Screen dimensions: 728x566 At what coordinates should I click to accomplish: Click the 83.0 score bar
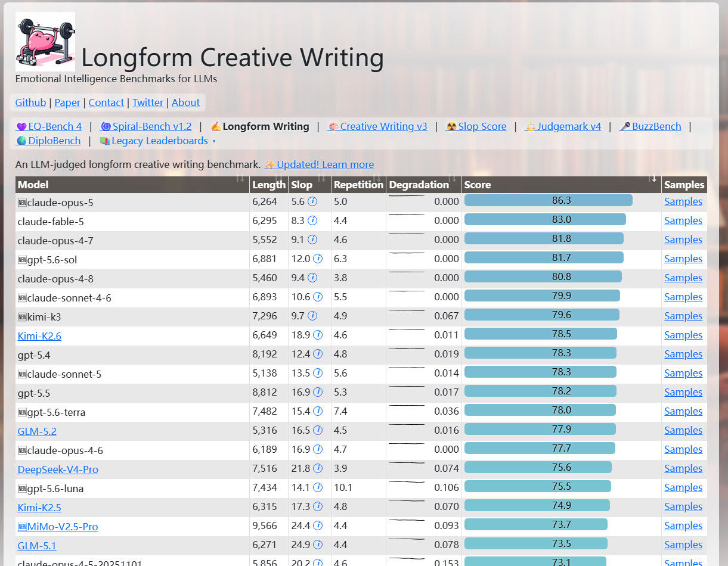point(545,219)
